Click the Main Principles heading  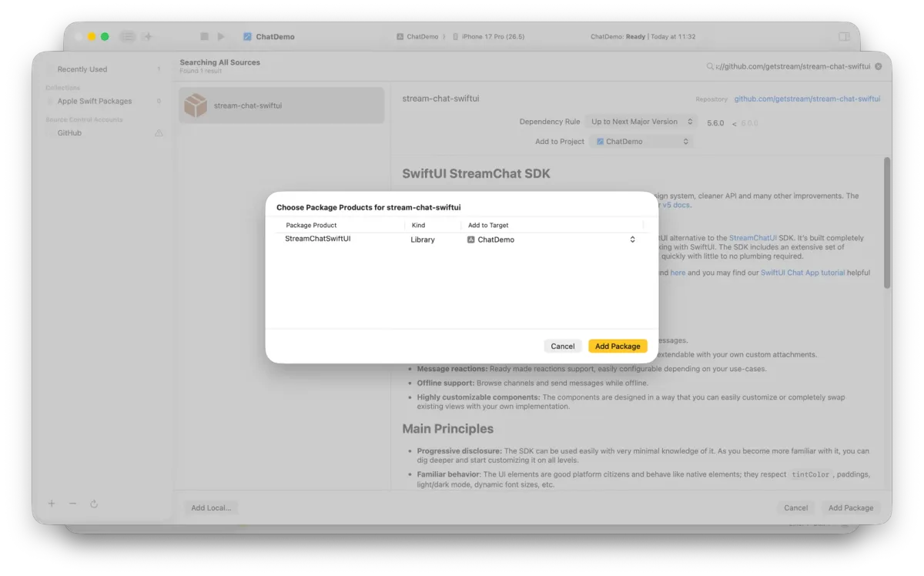(447, 429)
